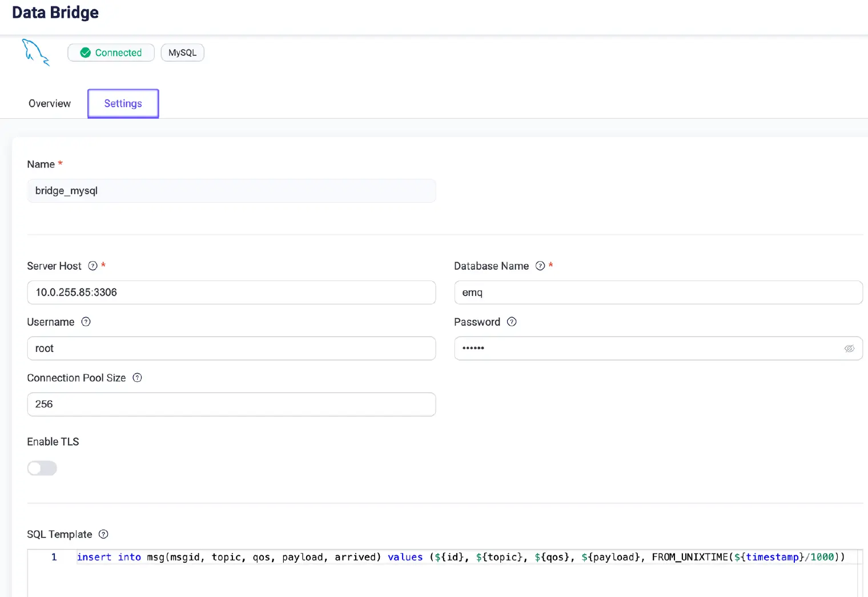Image resolution: width=868 pixels, height=597 pixels.
Task: Click into the SQL Template code editor
Action: (x=445, y=573)
